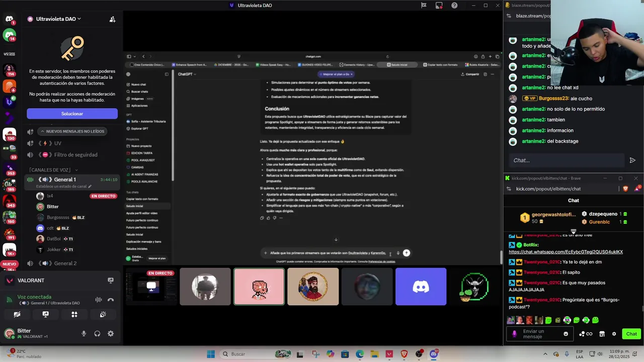Viewport: 644px width, 362px height.
Task: Click the Kick address bar URL
Action: (x=548, y=189)
